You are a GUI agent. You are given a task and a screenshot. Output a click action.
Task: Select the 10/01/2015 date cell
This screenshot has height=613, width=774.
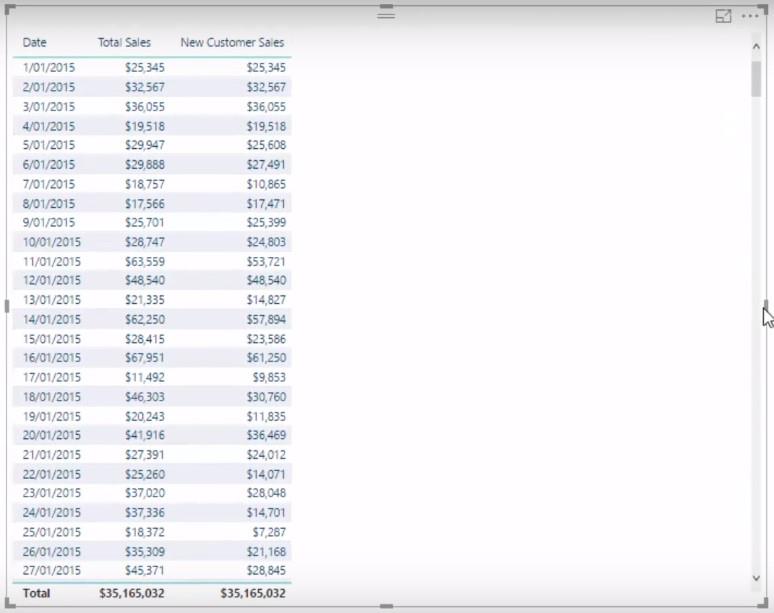[52, 242]
